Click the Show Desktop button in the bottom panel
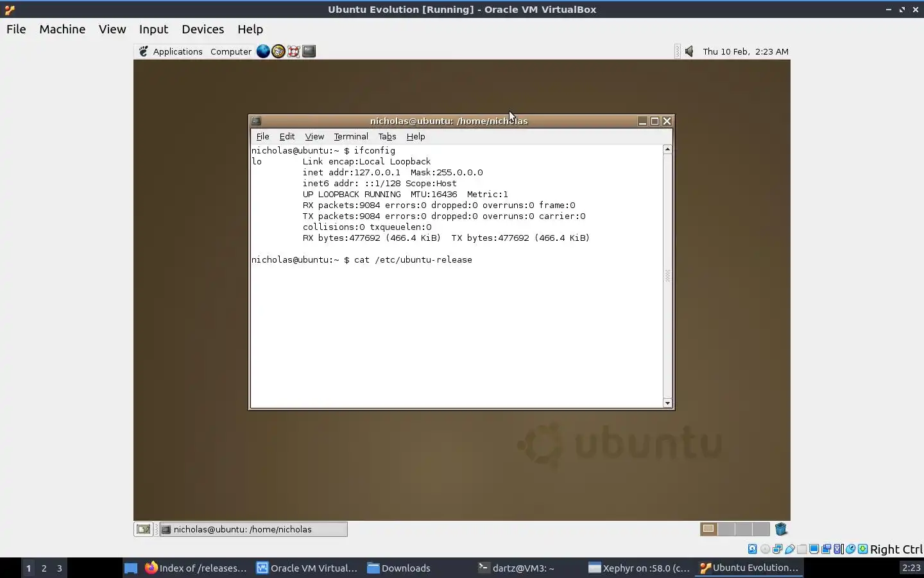The height and width of the screenshot is (578, 924). pyautogui.click(x=143, y=529)
